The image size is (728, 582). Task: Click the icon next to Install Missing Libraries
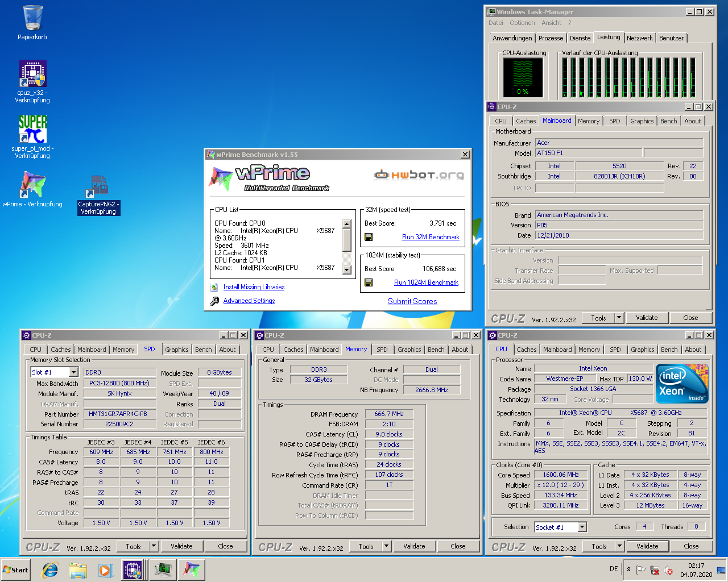(x=214, y=288)
